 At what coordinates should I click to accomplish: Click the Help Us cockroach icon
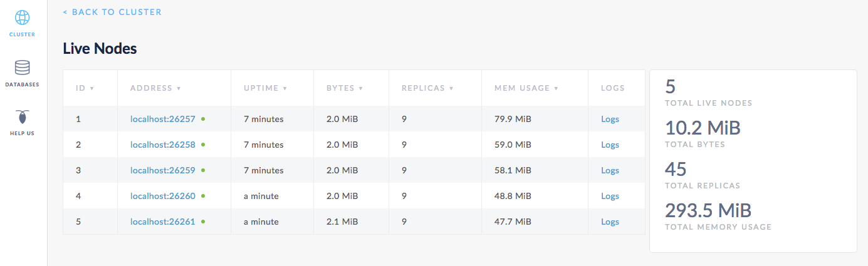[22, 117]
